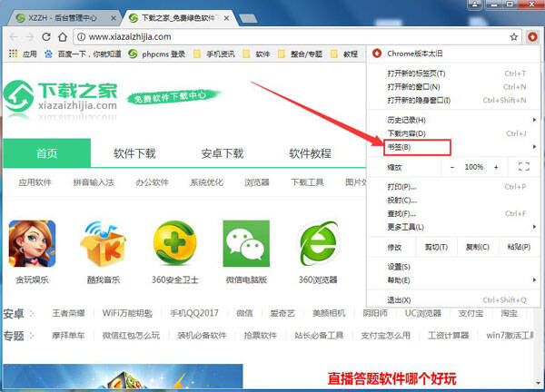Click 直播答题软件哪个好玩 headline
This screenshot has width=545, height=392.
click(x=391, y=378)
